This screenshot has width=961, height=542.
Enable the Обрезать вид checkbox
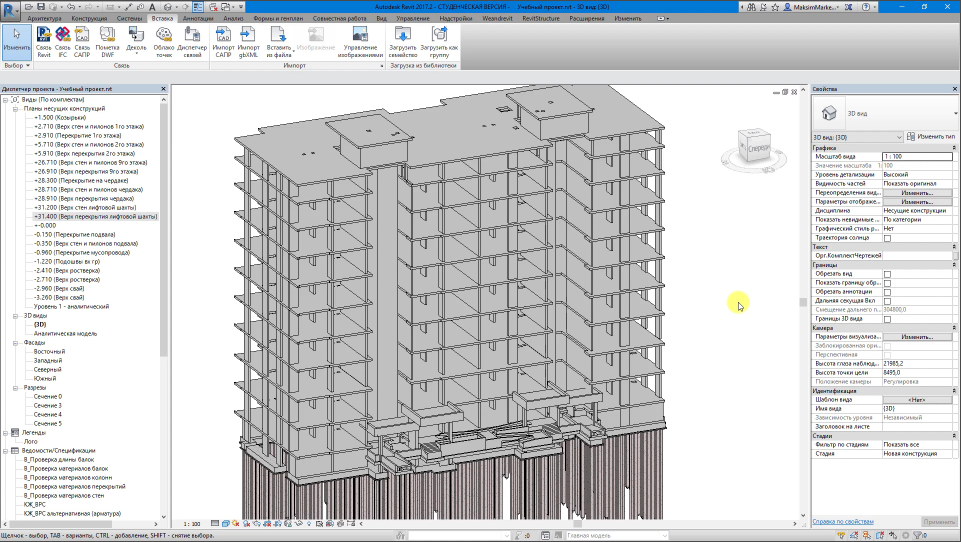coord(887,273)
